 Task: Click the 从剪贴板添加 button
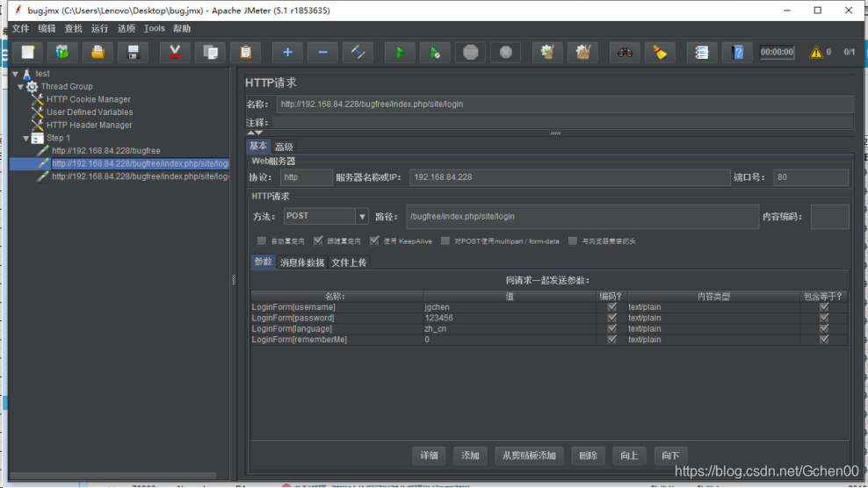coord(529,456)
